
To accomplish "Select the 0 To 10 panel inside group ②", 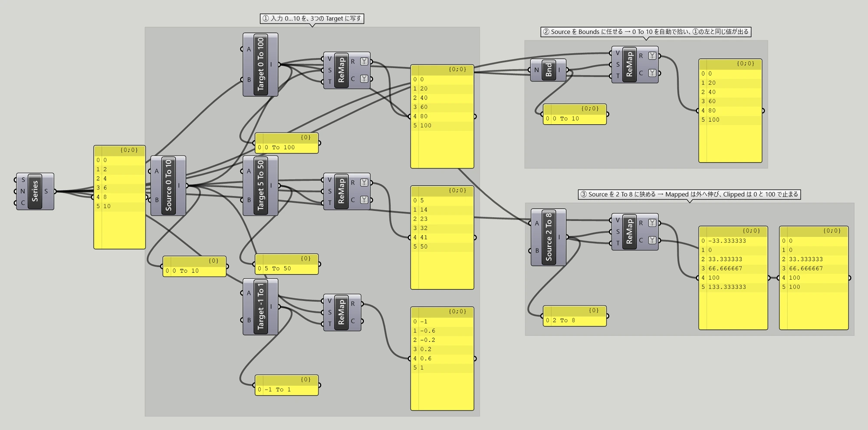I will point(575,114).
